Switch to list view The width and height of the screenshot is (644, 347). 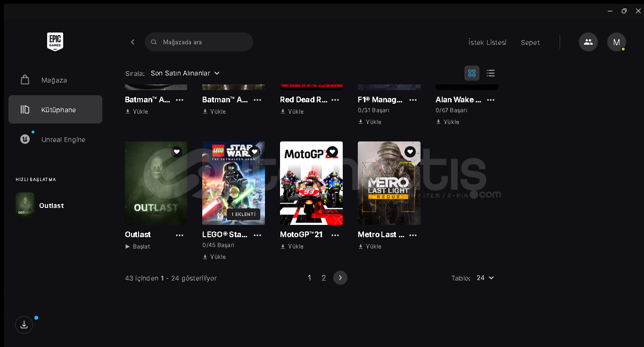(491, 73)
